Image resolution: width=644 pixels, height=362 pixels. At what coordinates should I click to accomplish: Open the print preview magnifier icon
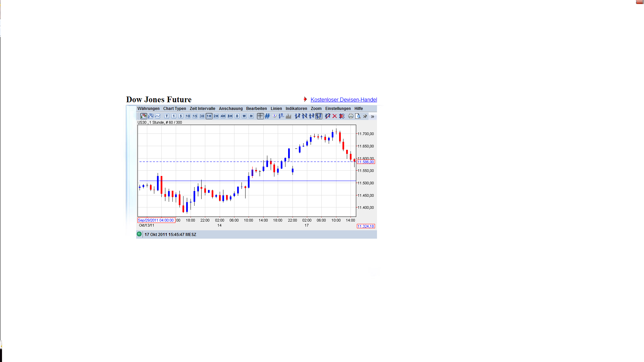(358, 116)
